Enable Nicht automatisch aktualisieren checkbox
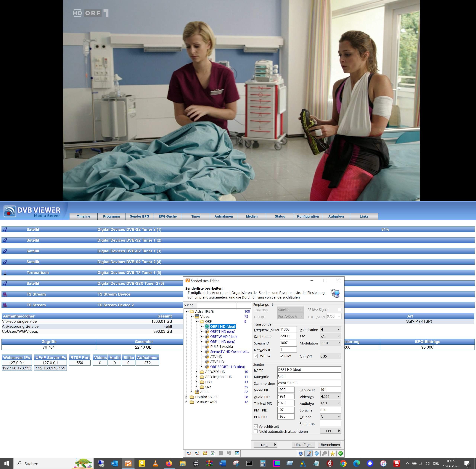The image size is (476, 469). [x=256, y=432]
